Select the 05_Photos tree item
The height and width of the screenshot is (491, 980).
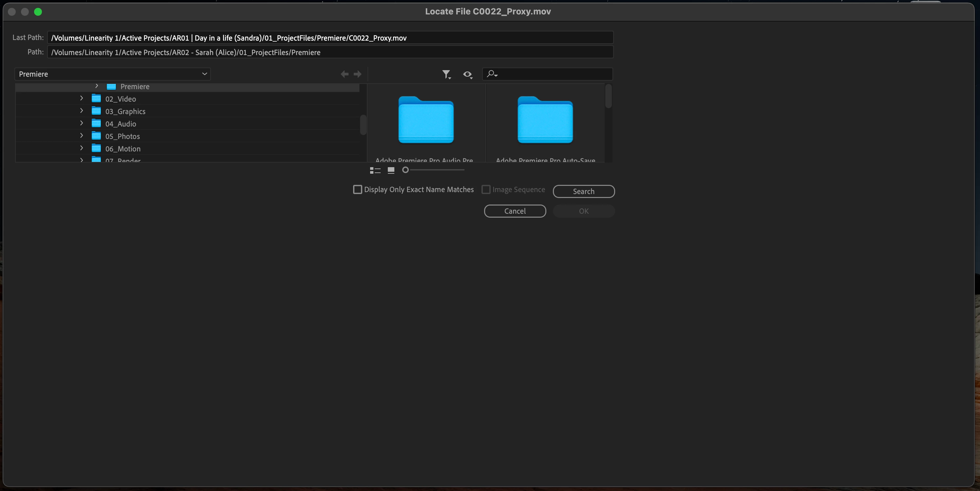[122, 136]
